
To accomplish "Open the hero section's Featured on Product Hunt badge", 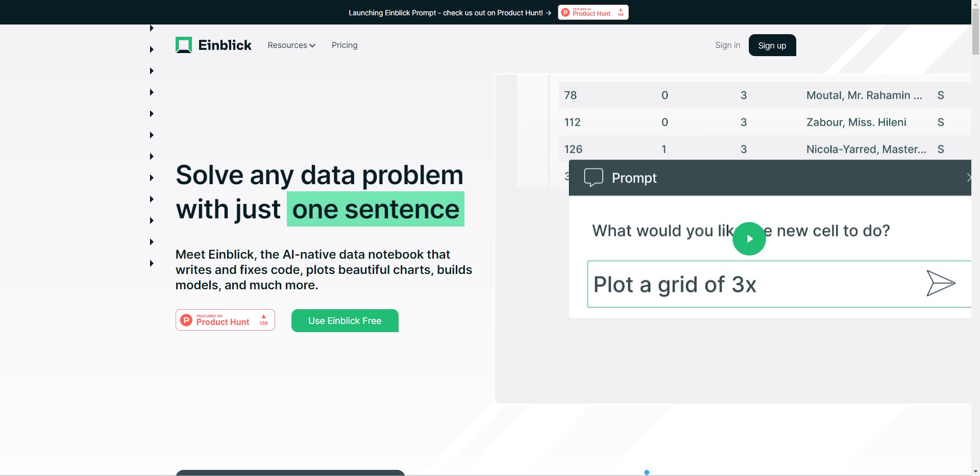I will pos(225,320).
